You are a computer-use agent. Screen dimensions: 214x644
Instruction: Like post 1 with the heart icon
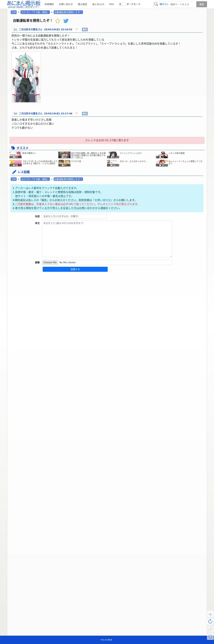76,29
